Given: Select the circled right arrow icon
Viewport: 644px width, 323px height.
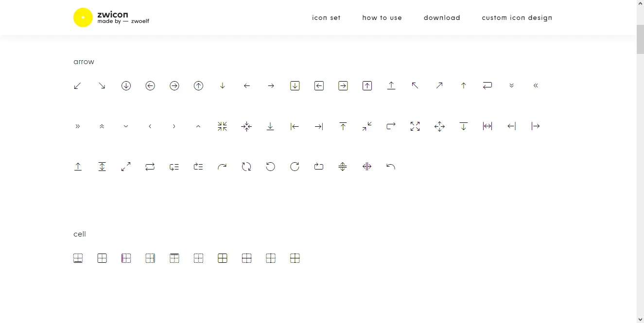Looking at the screenshot, I should pos(174,86).
